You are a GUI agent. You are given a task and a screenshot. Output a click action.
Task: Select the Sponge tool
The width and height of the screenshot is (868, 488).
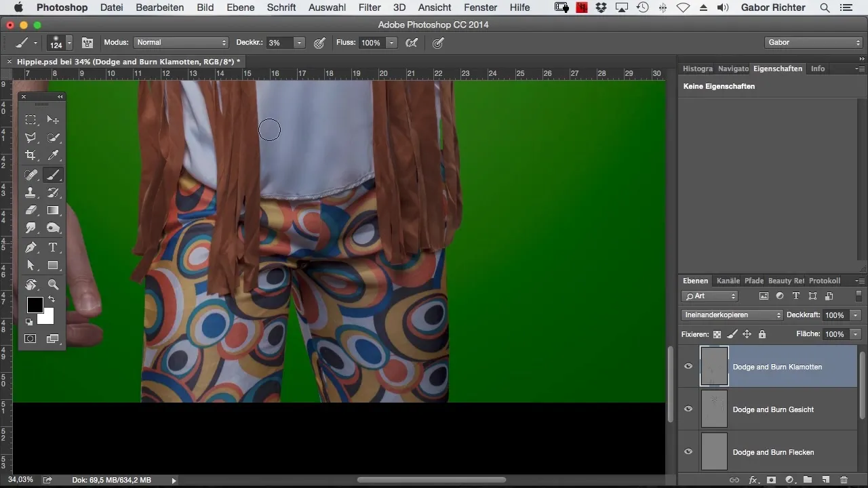[53, 228]
